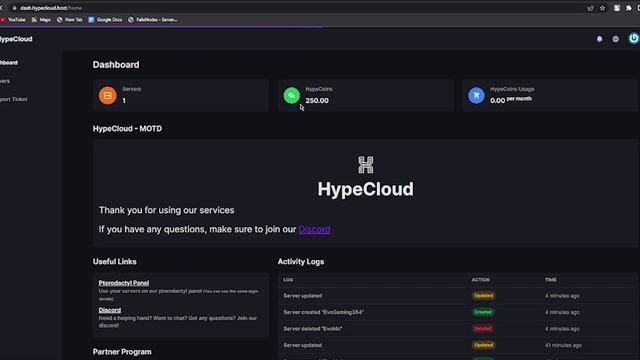
Task: Click the Updated badge dated 41 minutes ago
Action: tap(483, 345)
